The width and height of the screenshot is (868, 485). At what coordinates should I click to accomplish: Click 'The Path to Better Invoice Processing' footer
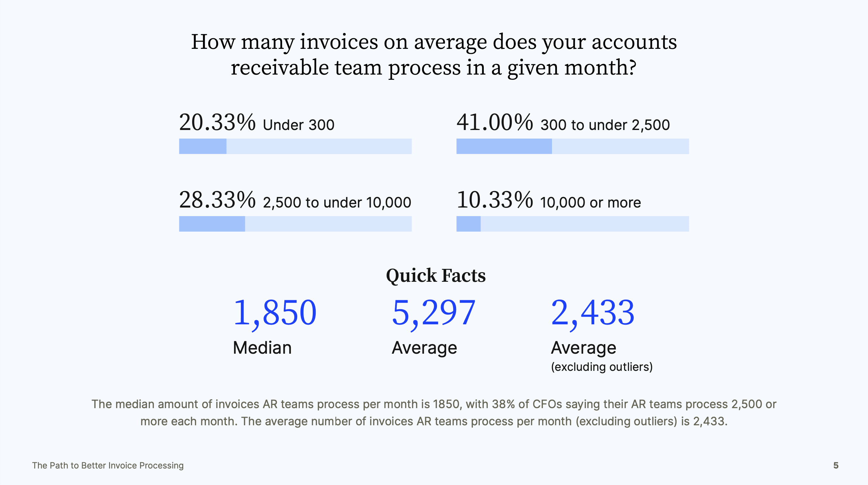point(108,466)
